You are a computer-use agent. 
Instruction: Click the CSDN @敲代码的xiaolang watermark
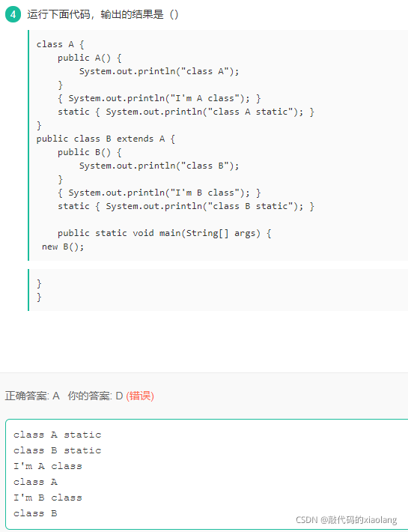[x=346, y=520]
